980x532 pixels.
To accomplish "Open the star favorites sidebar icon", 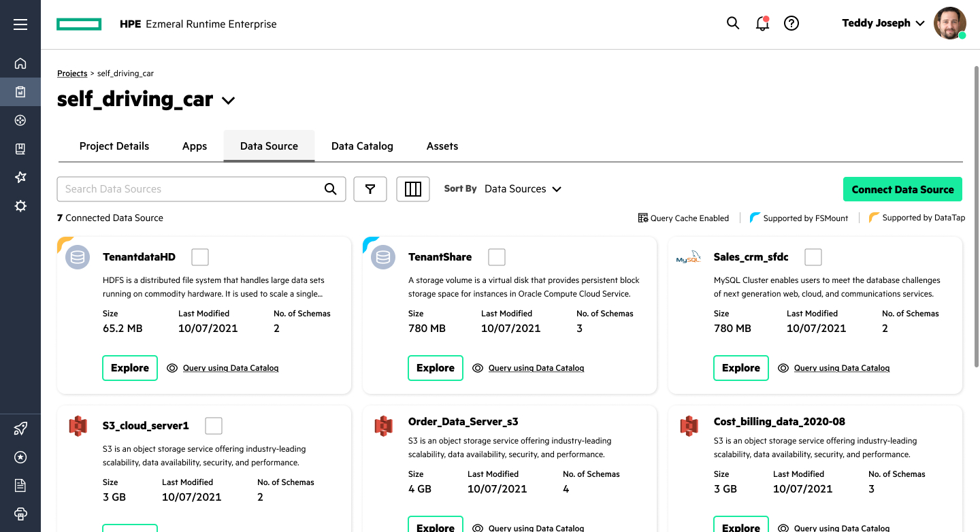I will click(x=20, y=177).
